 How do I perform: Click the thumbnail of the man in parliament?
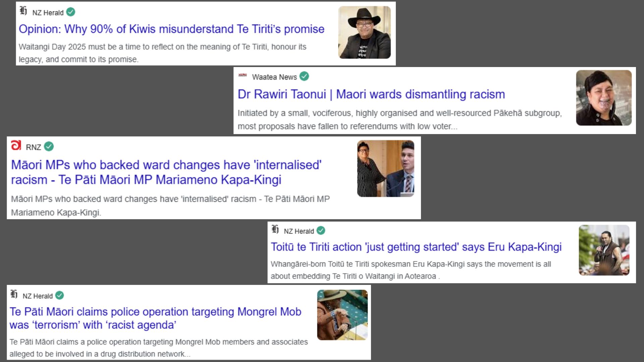click(342, 315)
